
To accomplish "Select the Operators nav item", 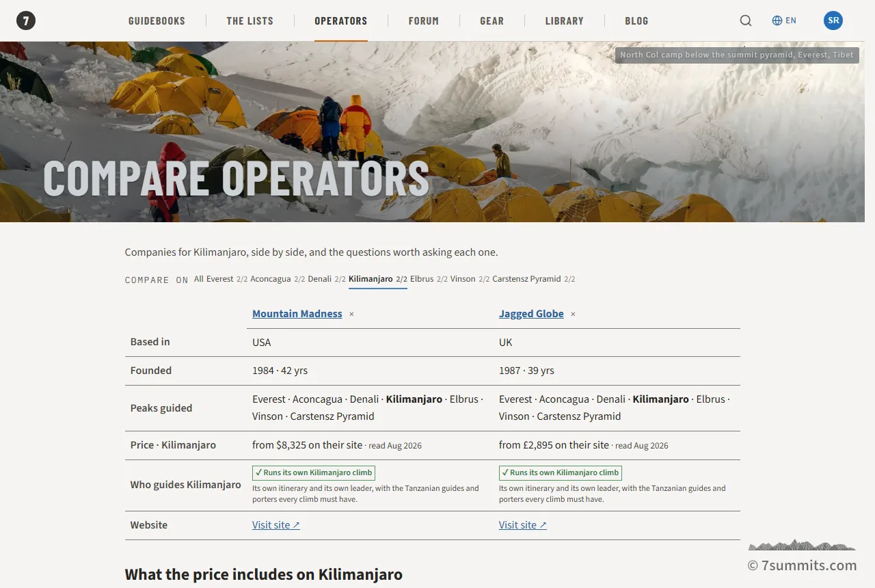I will pyautogui.click(x=341, y=21).
